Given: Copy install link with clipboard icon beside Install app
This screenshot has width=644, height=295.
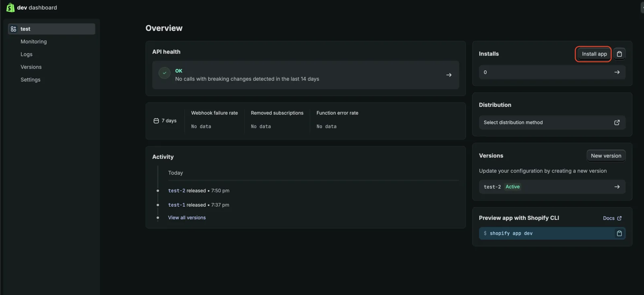Looking at the screenshot, I should 619,54.
